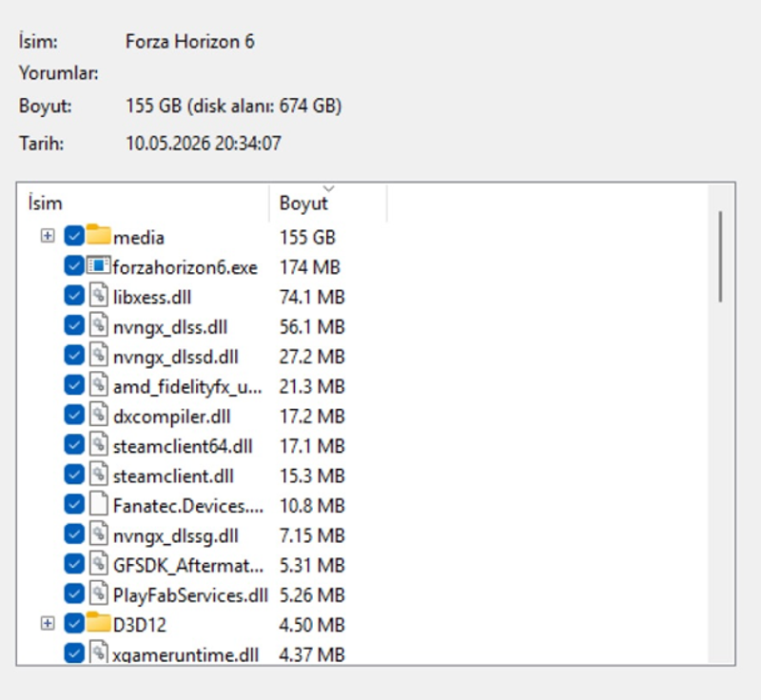This screenshot has height=700, width=761.
Task: Toggle the steamclient.dll checkbox
Action: point(74,475)
